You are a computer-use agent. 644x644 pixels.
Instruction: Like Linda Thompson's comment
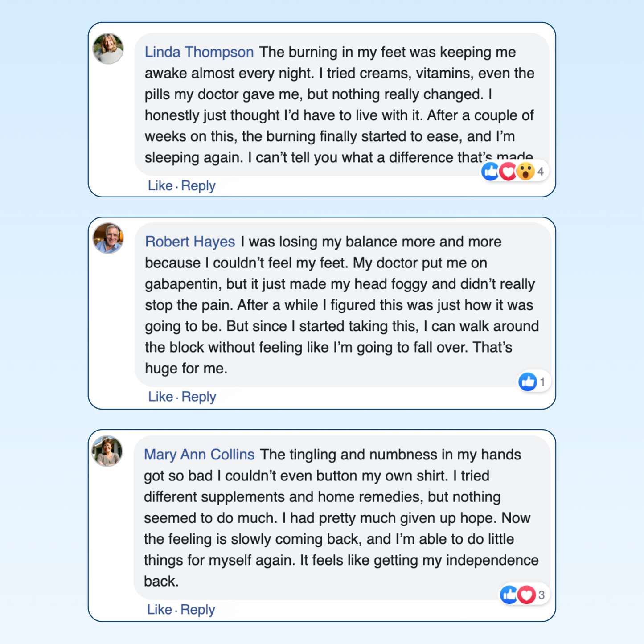[x=160, y=185]
